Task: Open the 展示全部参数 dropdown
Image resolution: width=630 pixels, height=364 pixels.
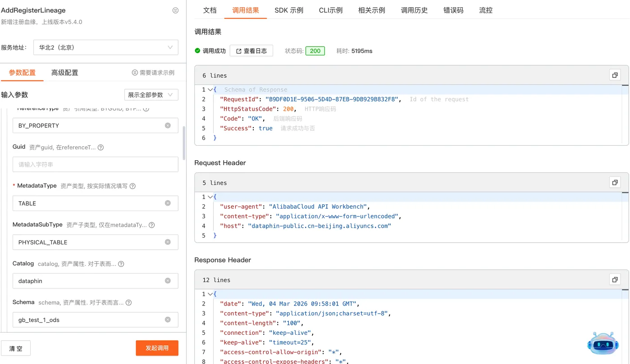Action: coord(151,95)
